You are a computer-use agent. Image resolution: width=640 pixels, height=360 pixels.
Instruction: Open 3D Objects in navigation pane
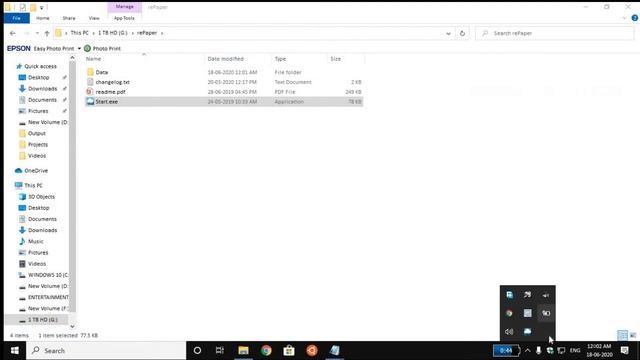tap(41, 197)
